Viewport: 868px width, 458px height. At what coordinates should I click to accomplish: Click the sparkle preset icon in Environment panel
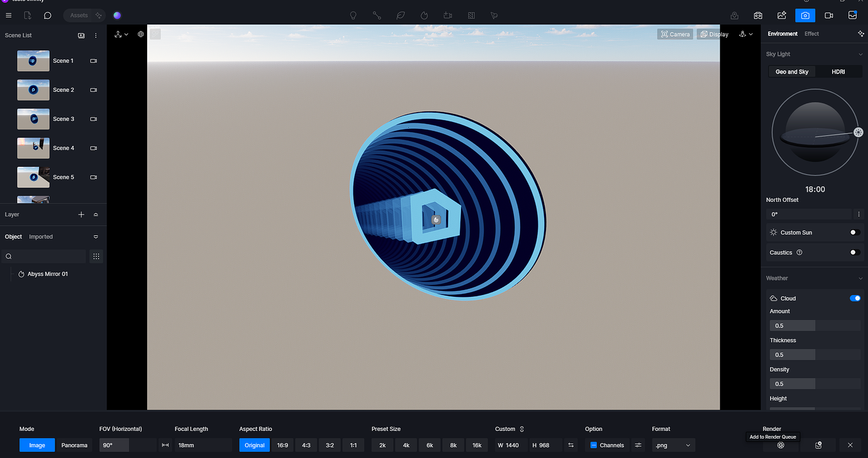(x=860, y=34)
